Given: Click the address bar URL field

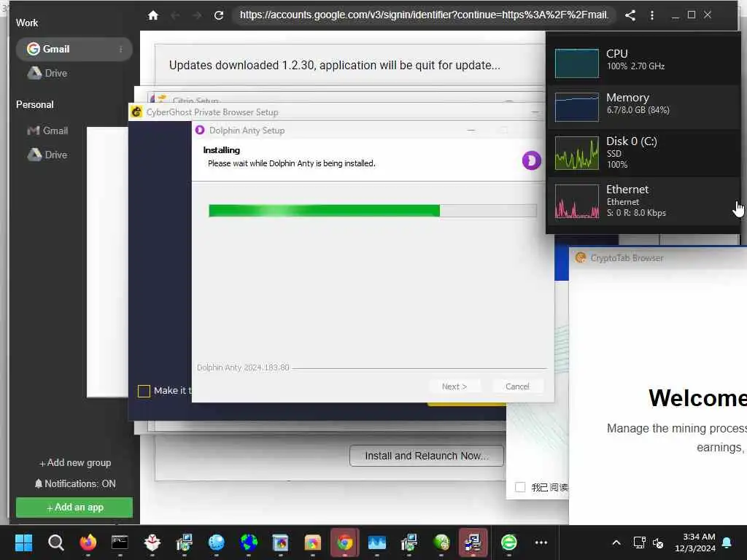Looking at the screenshot, I should click(424, 15).
